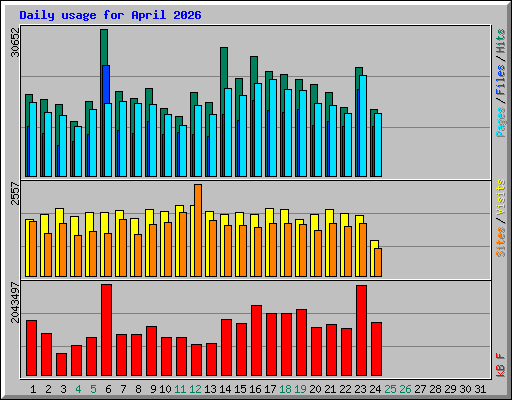Click weekend day 25 label
The width and height of the screenshot is (512, 400).
point(391,389)
